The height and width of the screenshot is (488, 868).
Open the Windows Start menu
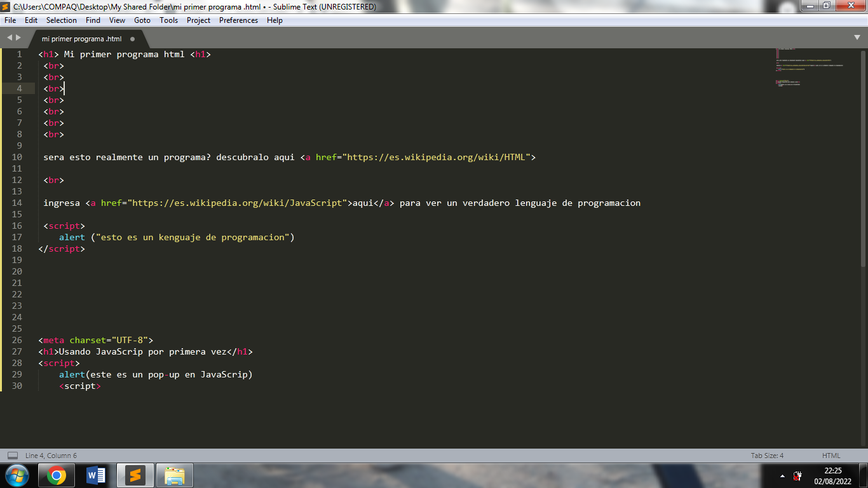[x=17, y=475]
